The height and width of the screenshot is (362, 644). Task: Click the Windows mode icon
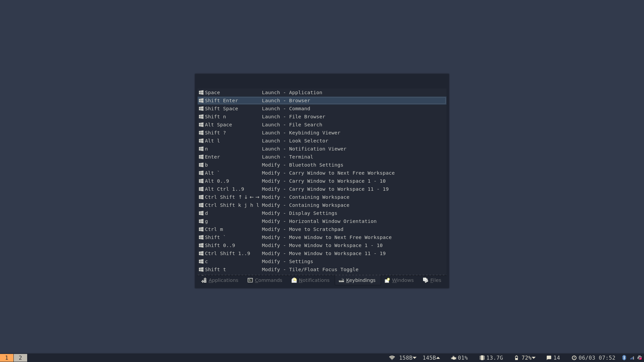(387, 280)
